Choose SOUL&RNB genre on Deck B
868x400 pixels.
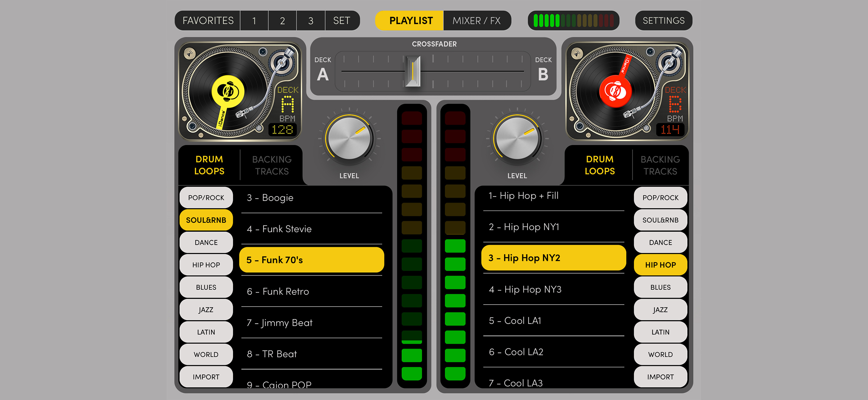660,220
